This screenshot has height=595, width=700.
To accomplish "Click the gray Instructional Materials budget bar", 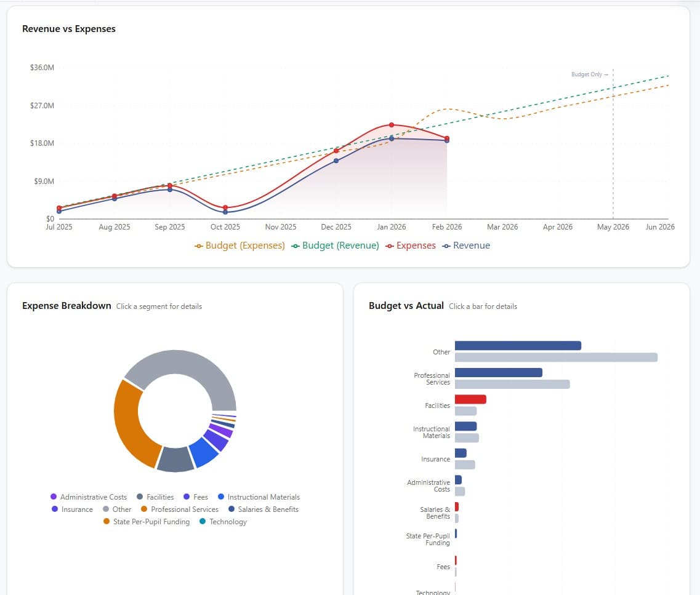I will tap(467, 437).
